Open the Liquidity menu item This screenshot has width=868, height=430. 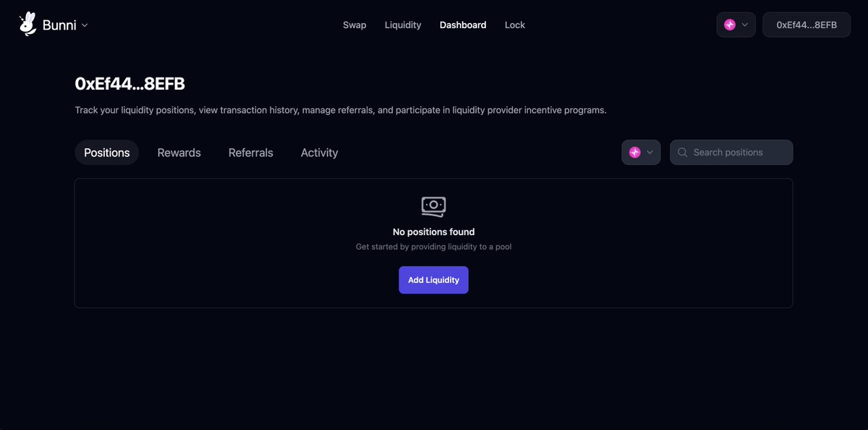click(x=403, y=25)
